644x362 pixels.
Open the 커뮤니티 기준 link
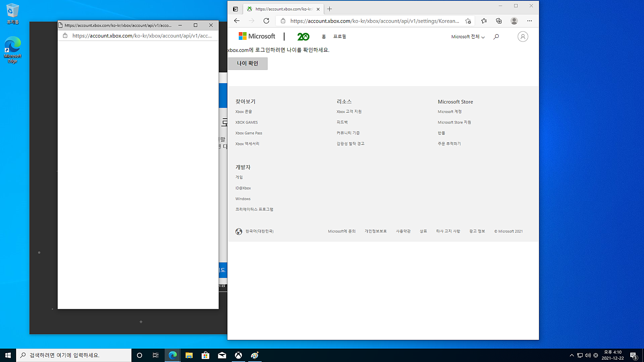[x=348, y=133]
